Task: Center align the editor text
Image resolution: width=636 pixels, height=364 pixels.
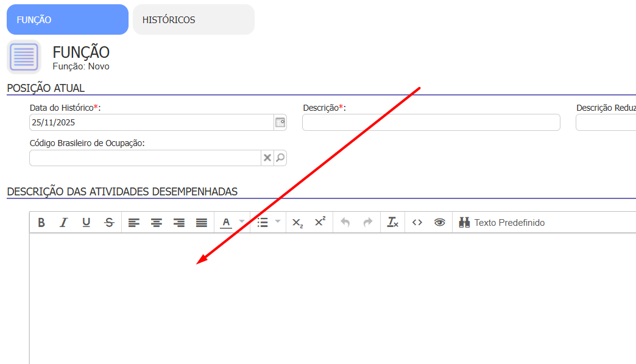Action: click(157, 223)
